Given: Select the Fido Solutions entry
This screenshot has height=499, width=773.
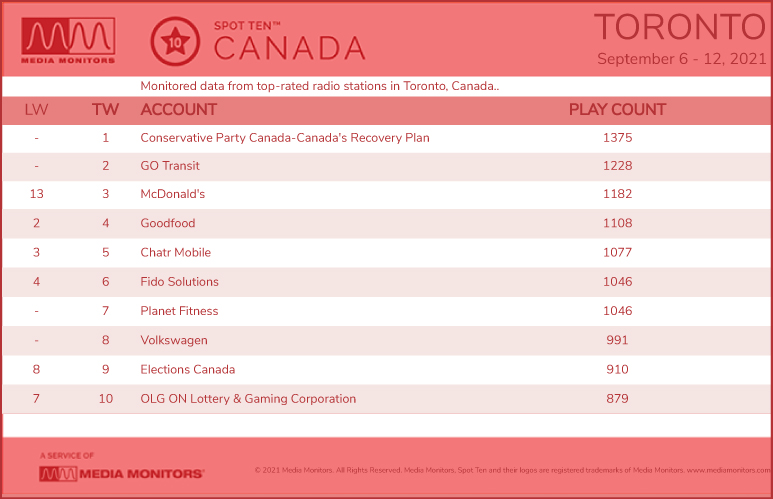Looking at the screenshot, I should tap(179, 282).
